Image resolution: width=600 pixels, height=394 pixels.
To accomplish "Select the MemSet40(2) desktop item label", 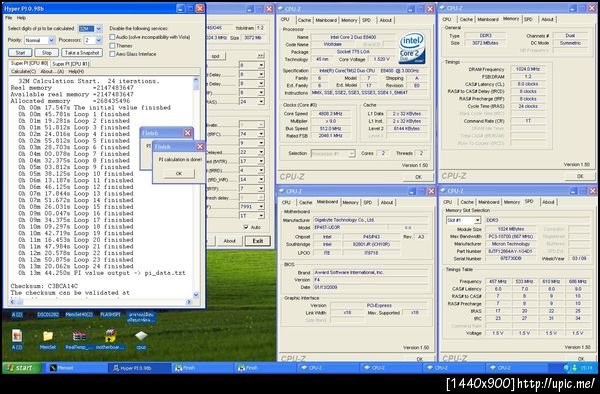I will (x=79, y=315).
